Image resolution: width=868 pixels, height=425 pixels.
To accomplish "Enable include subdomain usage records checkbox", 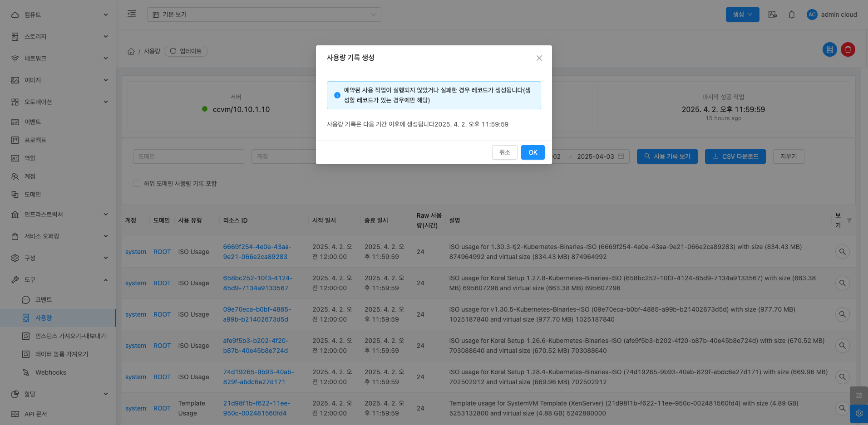I will 137,183.
